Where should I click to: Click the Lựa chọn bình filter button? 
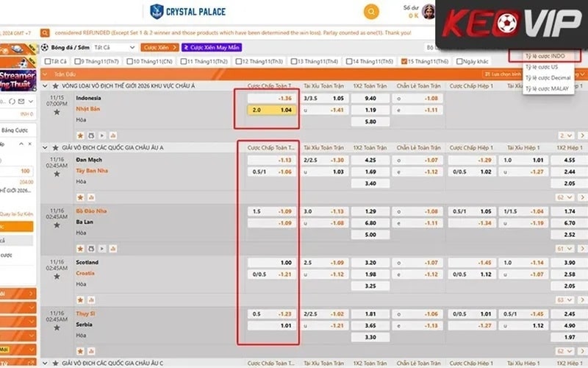503,74
